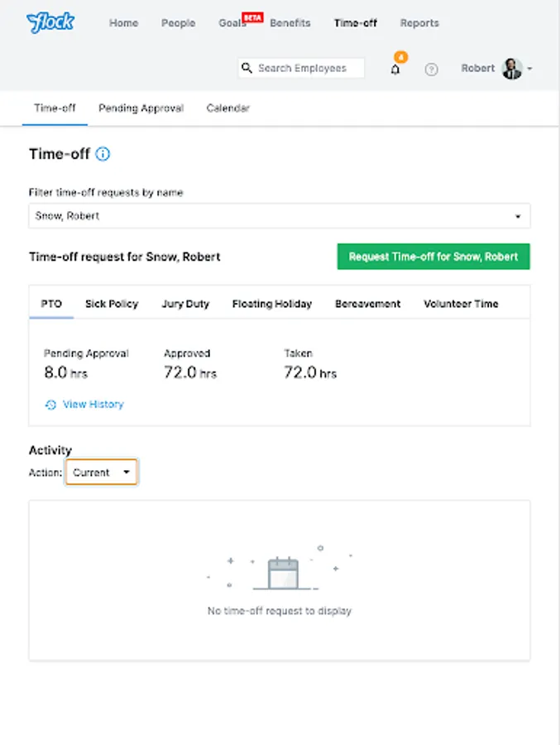The width and height of the screenshot is (560, 745).
Task: Expand the user menu arrow beside Robert
Action: coord(529,69)
